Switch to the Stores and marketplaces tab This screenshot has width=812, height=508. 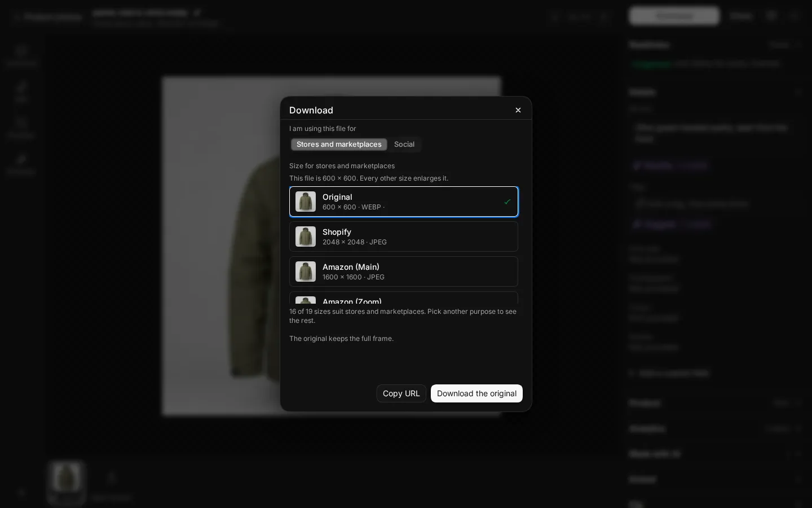tap(339, 144)
